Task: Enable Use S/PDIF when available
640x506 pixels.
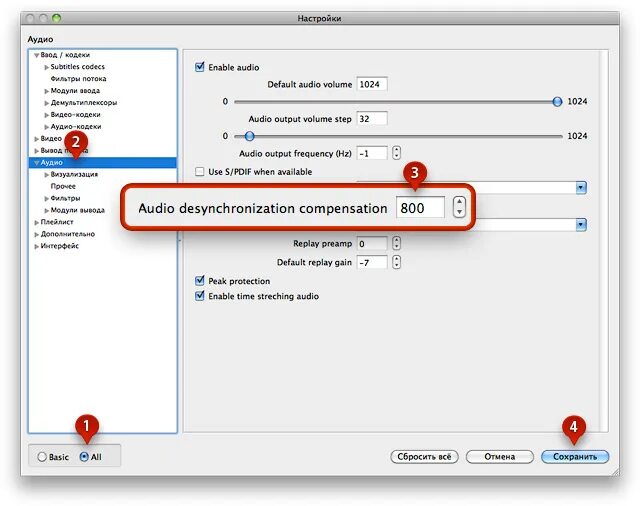Action: click(x=200, y=171)
